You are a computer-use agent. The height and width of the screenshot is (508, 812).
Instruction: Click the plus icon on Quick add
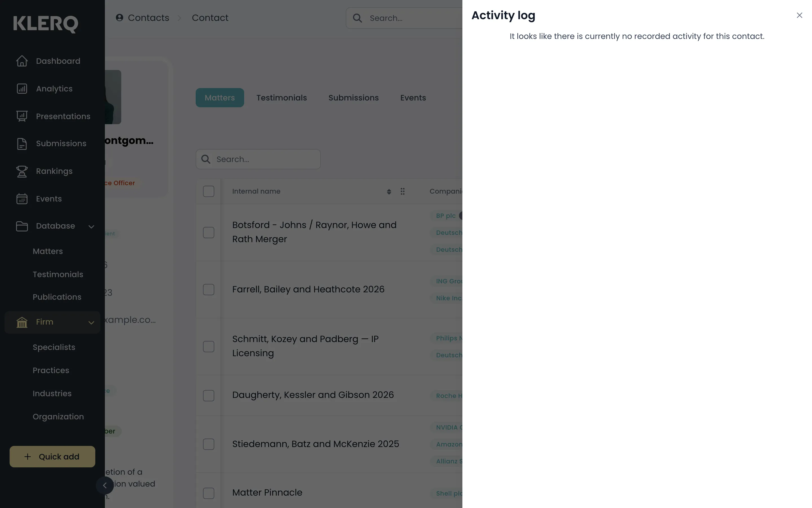28,457
